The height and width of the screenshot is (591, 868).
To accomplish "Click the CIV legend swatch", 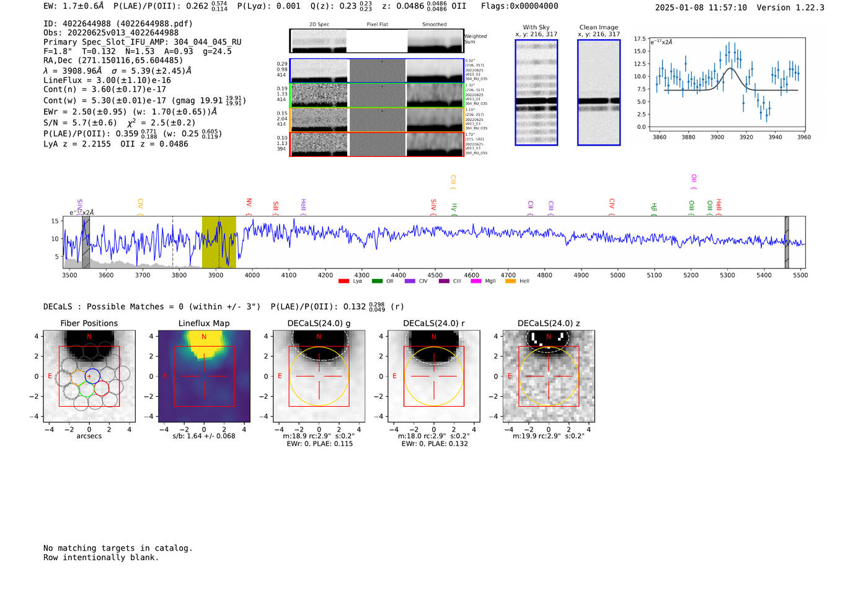I will [410, 282].
